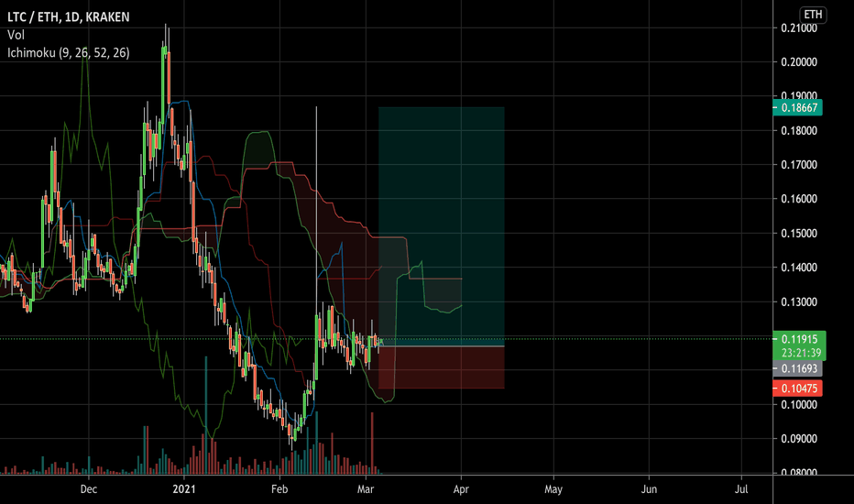This screenshot has height=504, width=854.
Task: Click the 0.13000 price axis label
Action: [x=799, y=301]
